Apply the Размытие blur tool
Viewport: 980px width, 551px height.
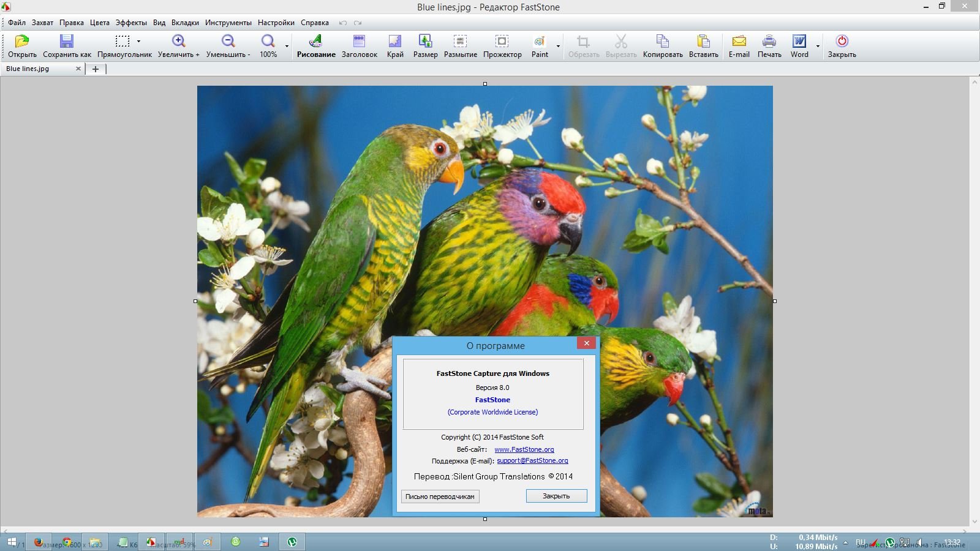click(460, 42)
